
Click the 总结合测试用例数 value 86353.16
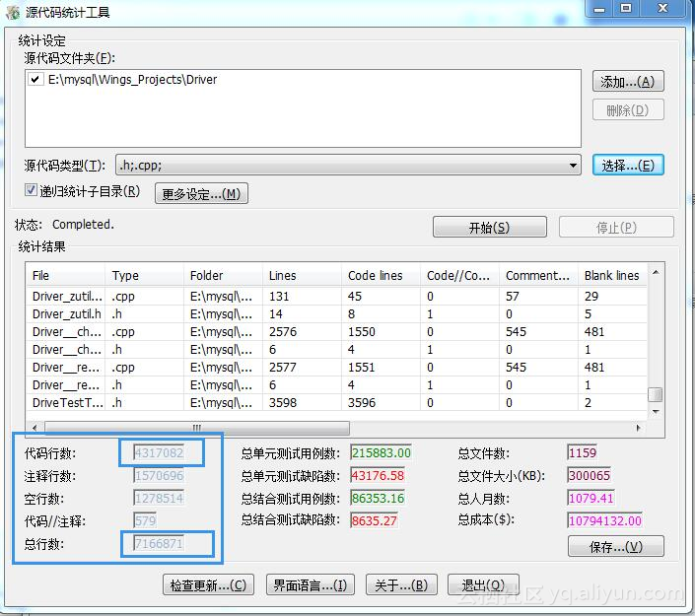(378, 498)
